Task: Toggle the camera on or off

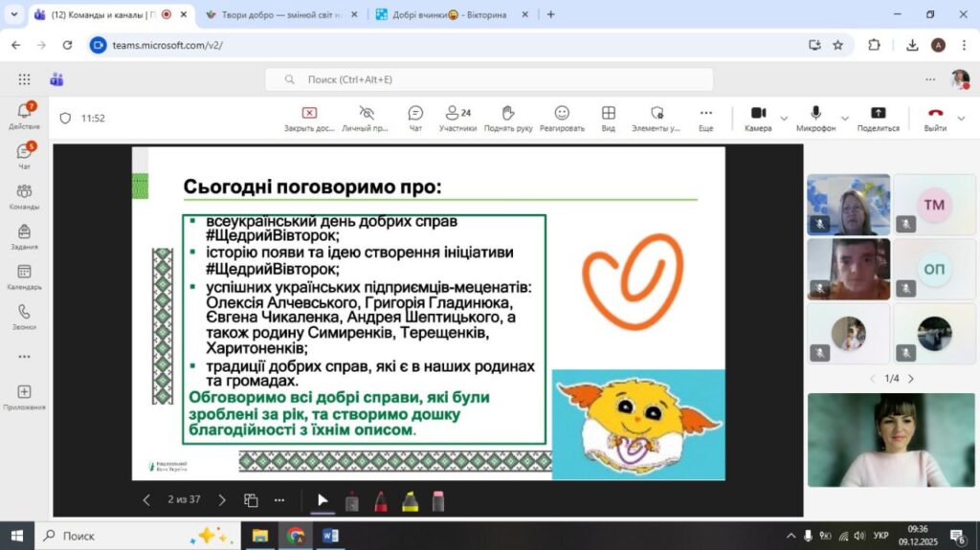Action: (x=758, y=118)
